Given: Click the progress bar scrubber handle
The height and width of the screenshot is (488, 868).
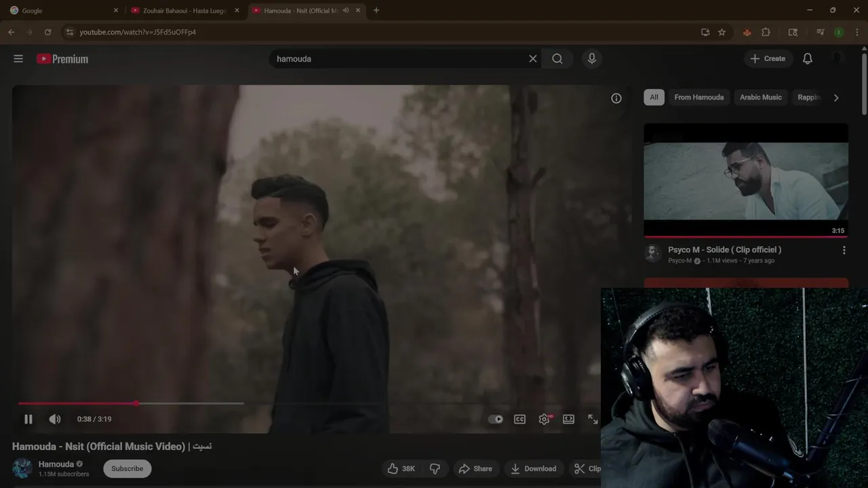Looking at the screenshot, I should coord(136,403).
